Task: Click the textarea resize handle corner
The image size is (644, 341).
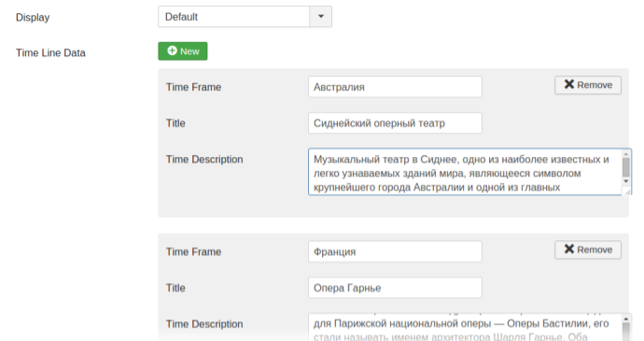Action: [627, 192]
